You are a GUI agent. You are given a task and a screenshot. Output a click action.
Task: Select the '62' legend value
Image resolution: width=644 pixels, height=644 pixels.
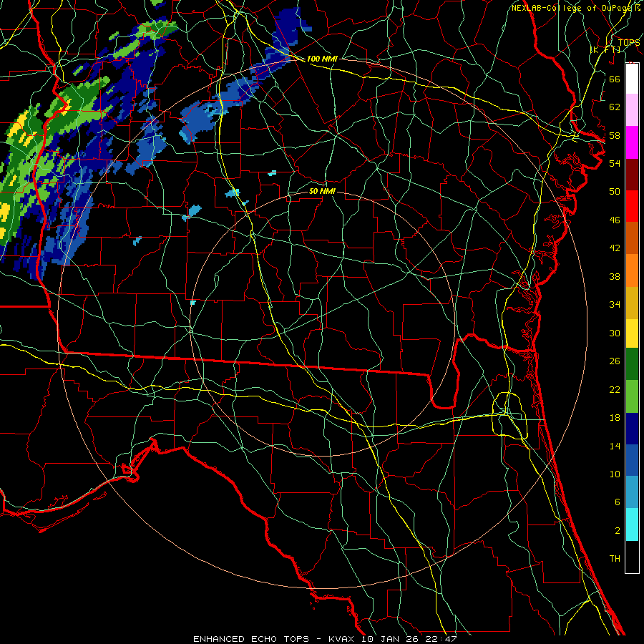pos(615,107)
